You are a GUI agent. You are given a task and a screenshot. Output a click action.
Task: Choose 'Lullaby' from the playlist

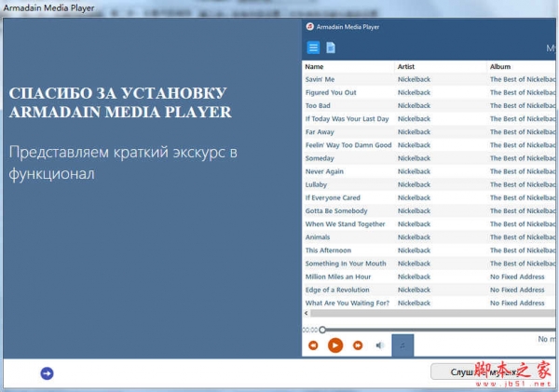pyautogui.click(x=317, y=184)
